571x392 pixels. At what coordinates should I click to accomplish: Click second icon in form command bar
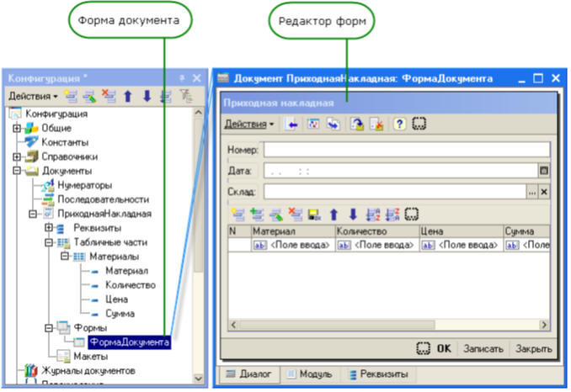click(x=312, y=124)
